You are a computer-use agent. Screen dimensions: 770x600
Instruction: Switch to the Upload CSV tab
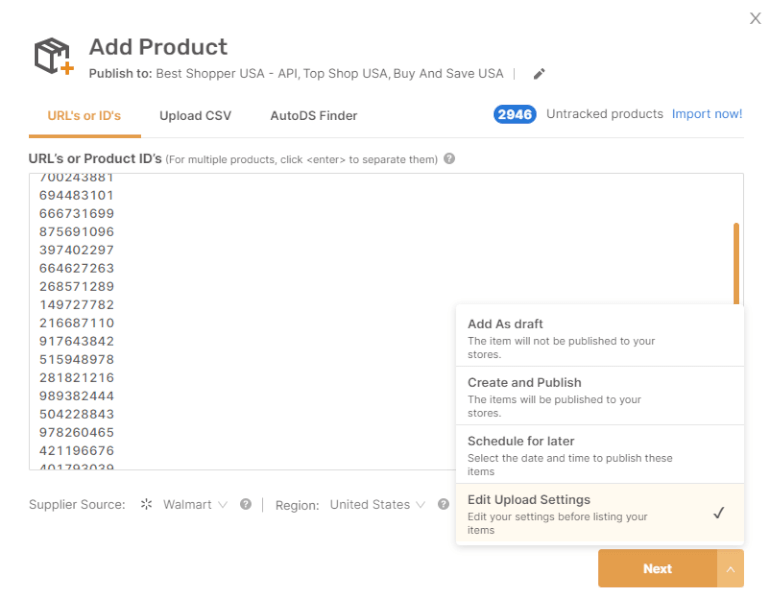(x=195, y=116)
